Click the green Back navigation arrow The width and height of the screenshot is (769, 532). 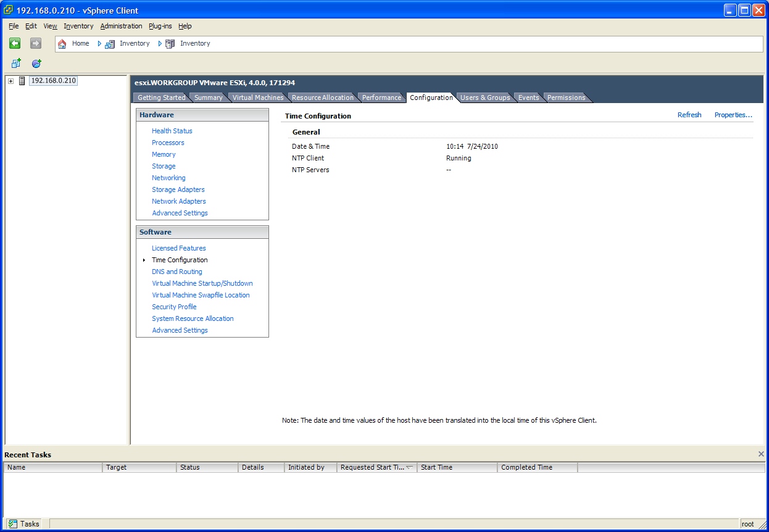[x=15, y=43]
